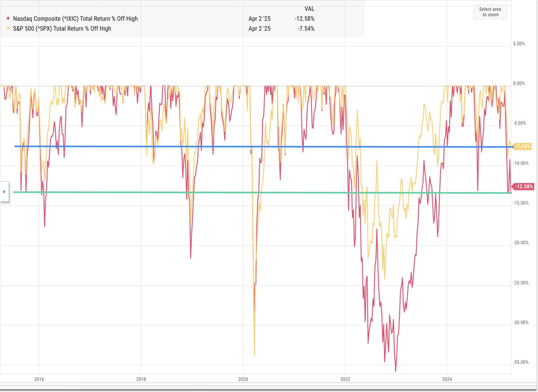Screen dimensions: 538x392
Task: Click the 0.00% y-axis label
Action: point(518,83)
